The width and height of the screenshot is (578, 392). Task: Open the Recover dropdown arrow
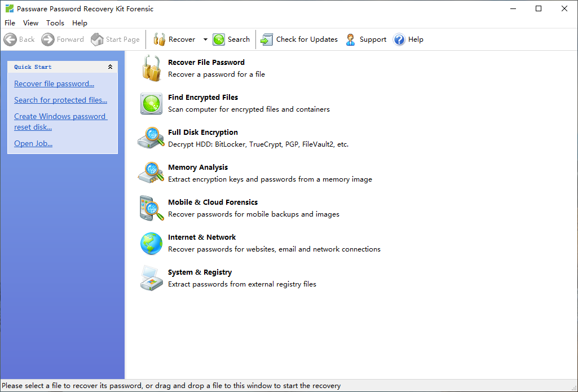point(205,39)
